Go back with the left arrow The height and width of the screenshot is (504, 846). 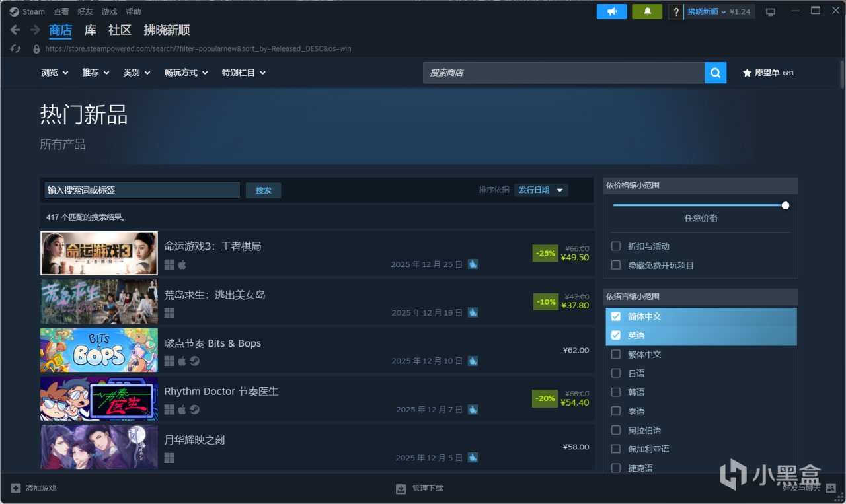click(x=15, y=30)
